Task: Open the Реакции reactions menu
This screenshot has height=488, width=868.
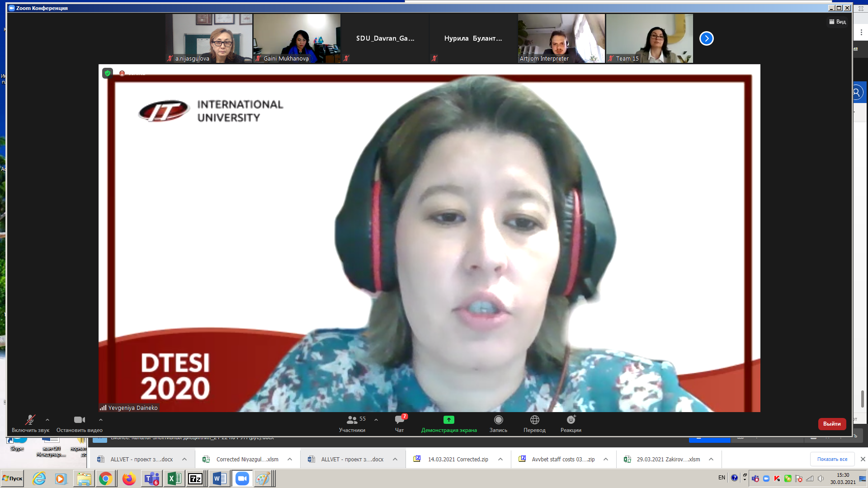Action: pos(571,424)
